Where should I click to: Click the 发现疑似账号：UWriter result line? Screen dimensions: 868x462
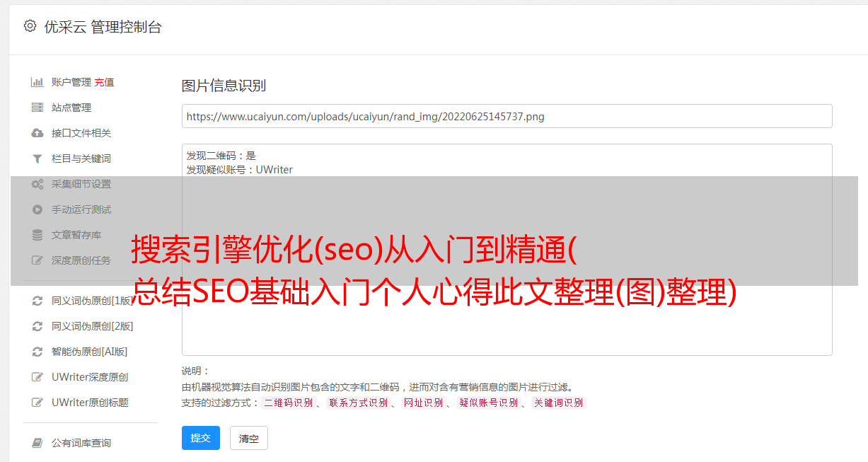click(x=240, y=170)
